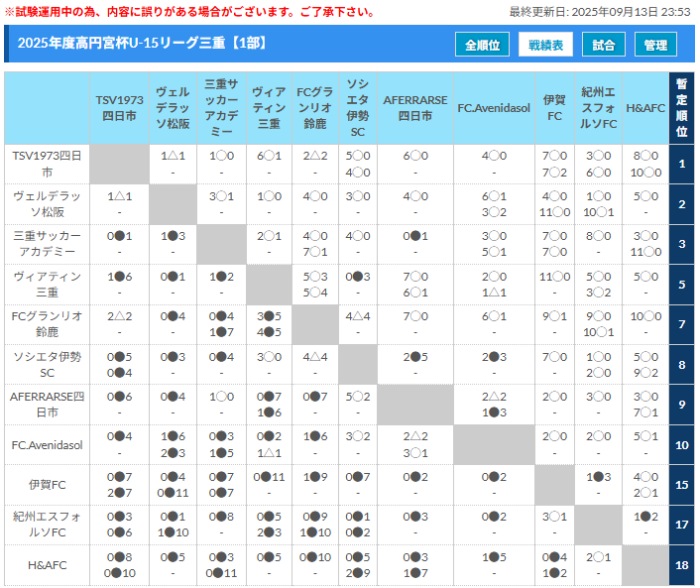Click 紀州エスフォルソFC vs 伊賀FC score 3○1

pos(554,517)
